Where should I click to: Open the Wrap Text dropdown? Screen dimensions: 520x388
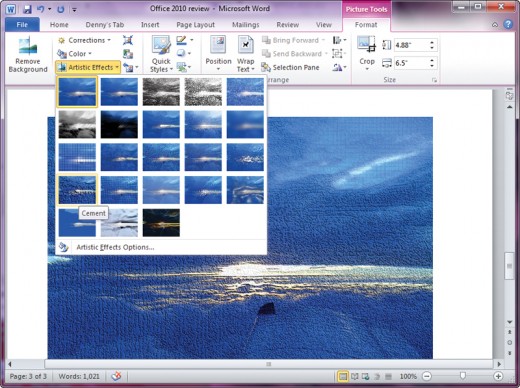[246, 53]
